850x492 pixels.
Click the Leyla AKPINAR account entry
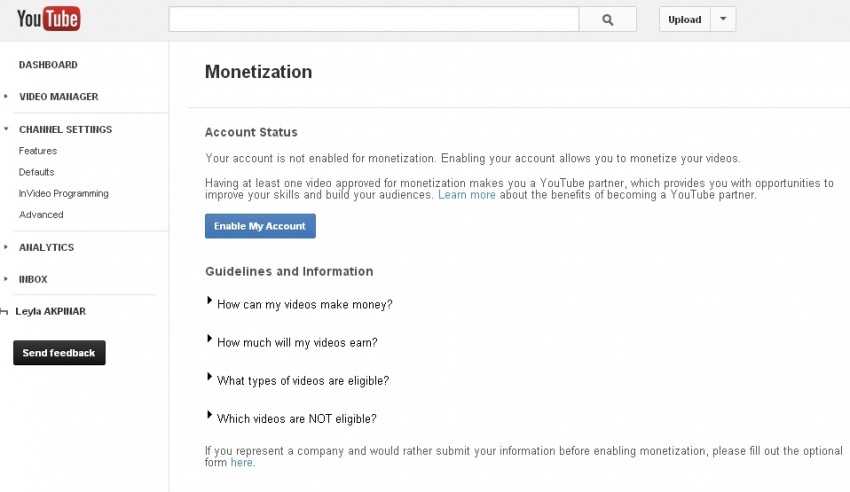[50, 311]
